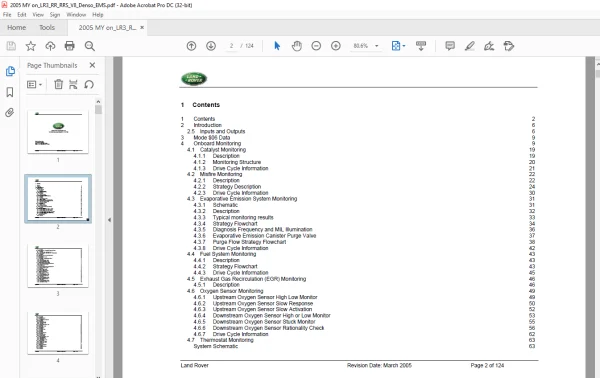Go to next page arrow

coord(211,46)
